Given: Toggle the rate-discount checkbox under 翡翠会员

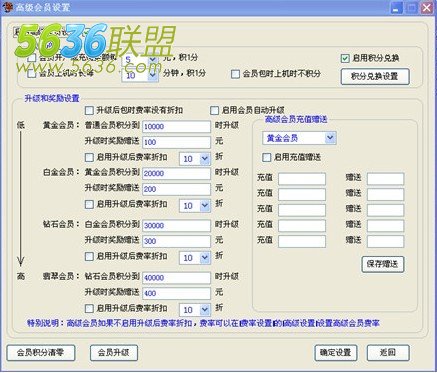Looking at the screenshot, I should tap(89, 308).
